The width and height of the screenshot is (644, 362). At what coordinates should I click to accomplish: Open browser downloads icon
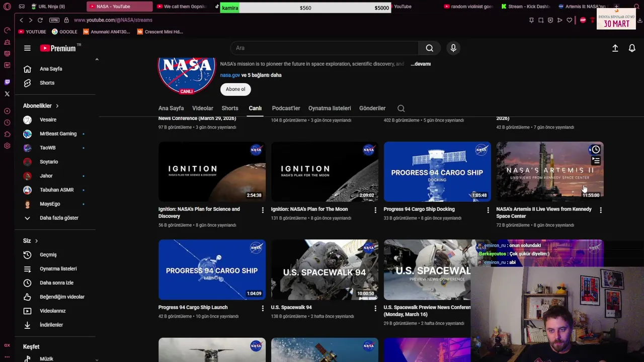(x=639, y=20)
